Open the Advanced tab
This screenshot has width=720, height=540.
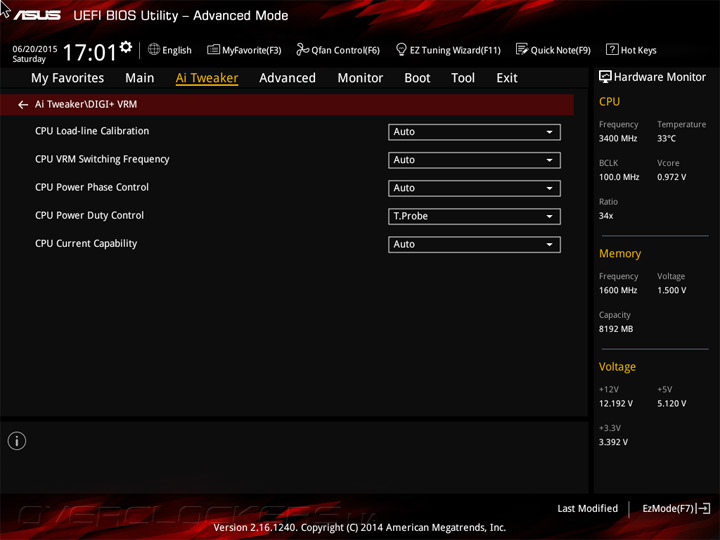[x=287, y=78]
